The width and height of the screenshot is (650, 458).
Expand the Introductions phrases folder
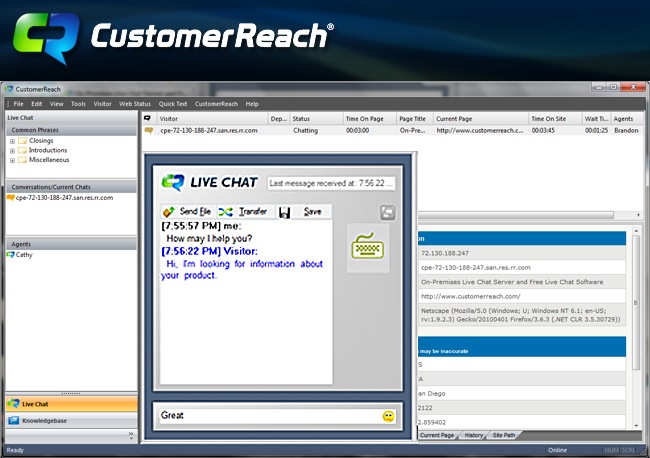(13, 150)
